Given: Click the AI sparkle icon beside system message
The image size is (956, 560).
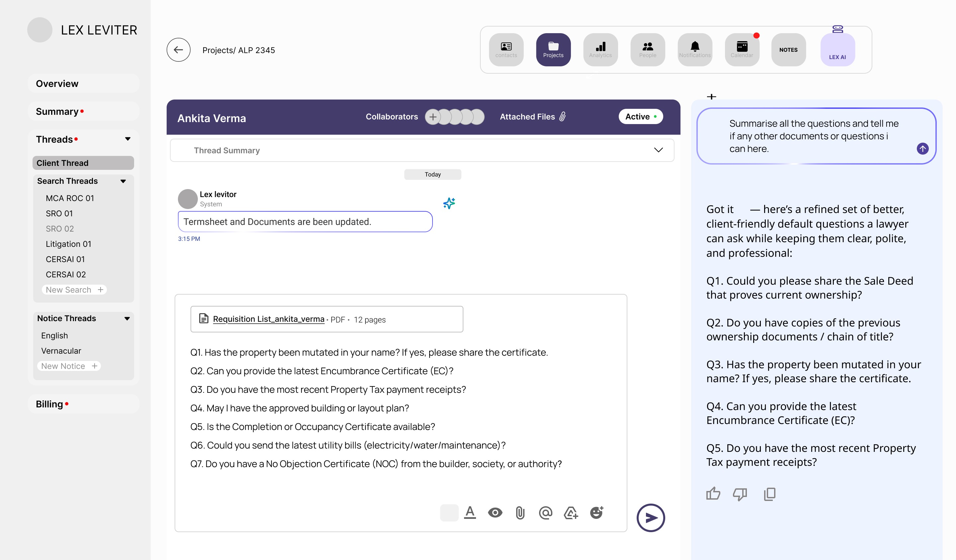Looking at the screenshot, I should coord(449,203).
